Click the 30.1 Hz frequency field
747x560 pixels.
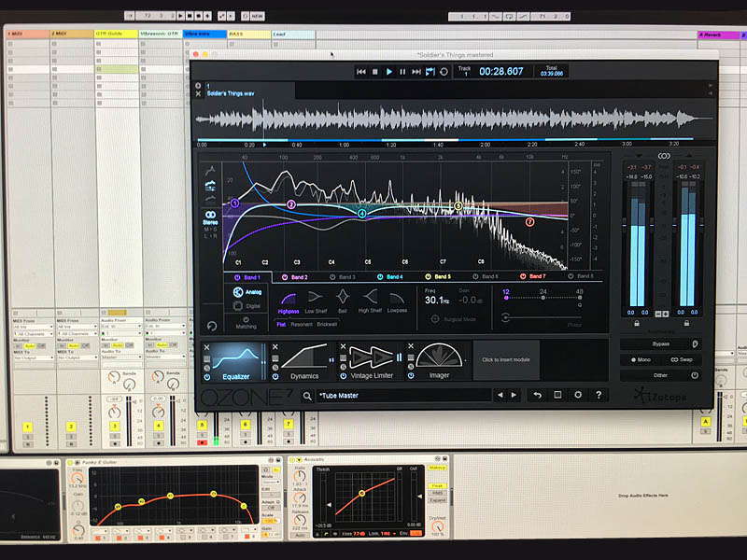point(437,300)
